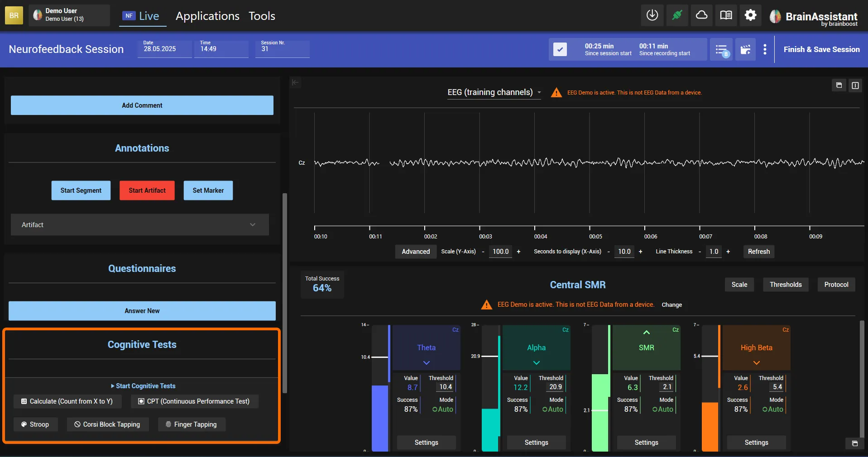Image resolution: width=868 pixels, height=457 pixels.
Task: Open settings gear icon
Action: tap(750, 15)
